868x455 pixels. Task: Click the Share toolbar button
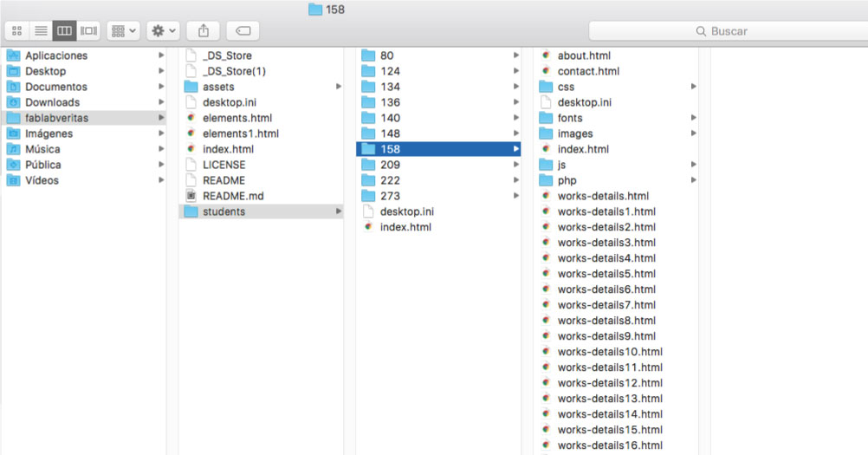coord(204,31)
